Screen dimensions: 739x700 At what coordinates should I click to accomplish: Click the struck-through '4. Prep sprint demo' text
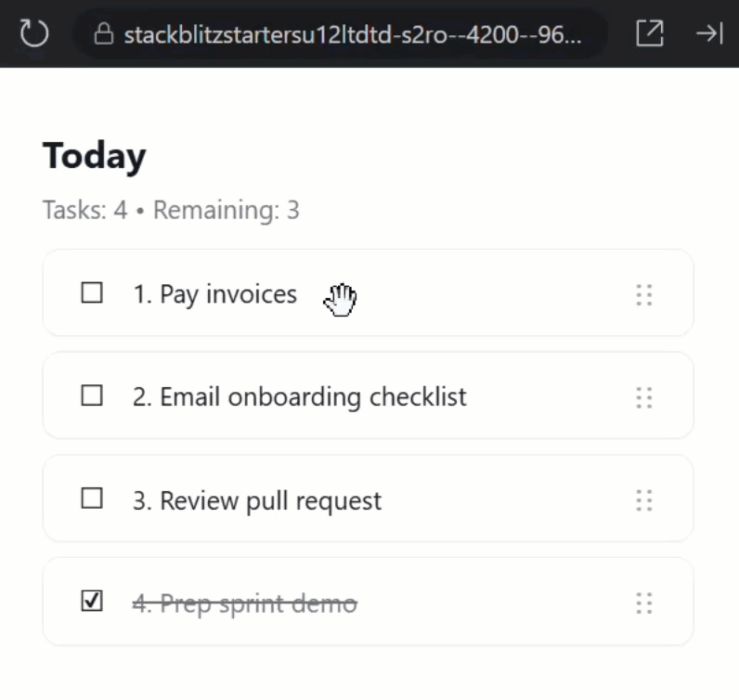tap(244, 603)
